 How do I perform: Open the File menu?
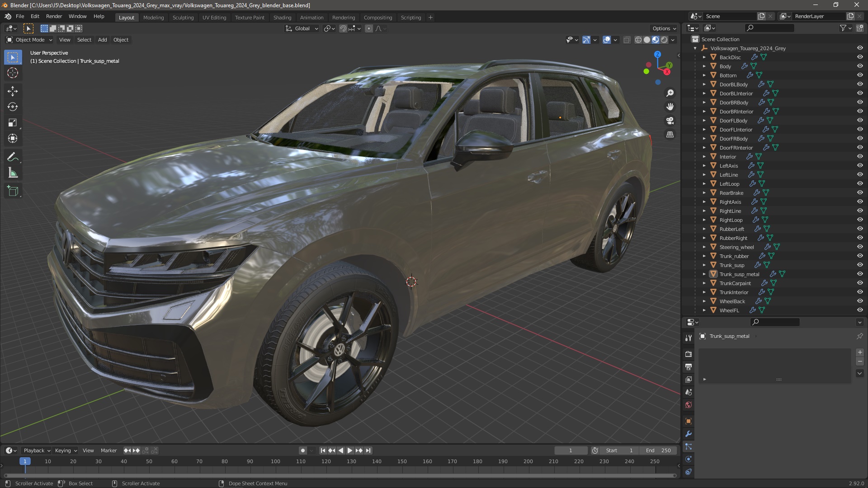[20, 16]
